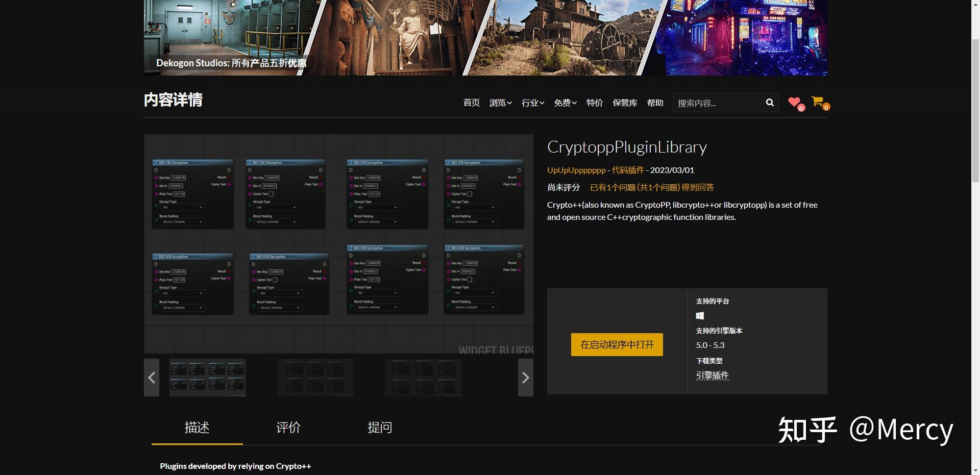Switch to the 提问 tab
Screen dimensions: 980x475
(379, 428)
